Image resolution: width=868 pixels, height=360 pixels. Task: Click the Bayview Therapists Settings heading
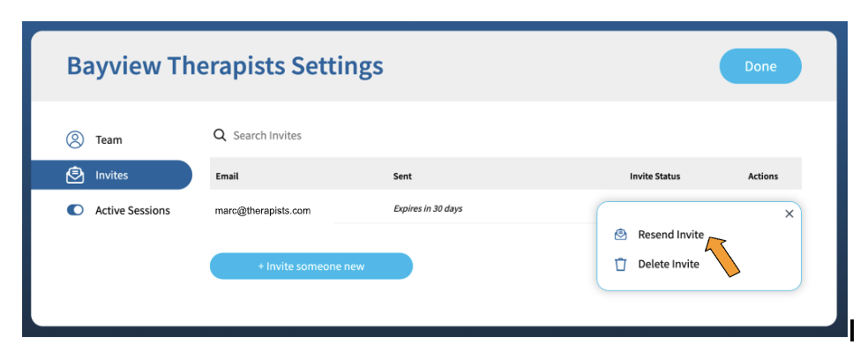point(225,65)
